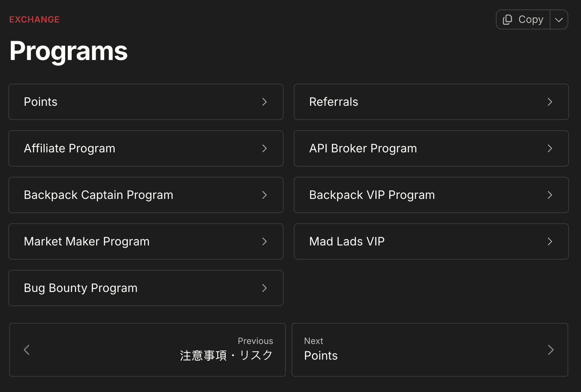Open the Backpack Captain Program page
The image size is (581, 392).
pos(146,195)
